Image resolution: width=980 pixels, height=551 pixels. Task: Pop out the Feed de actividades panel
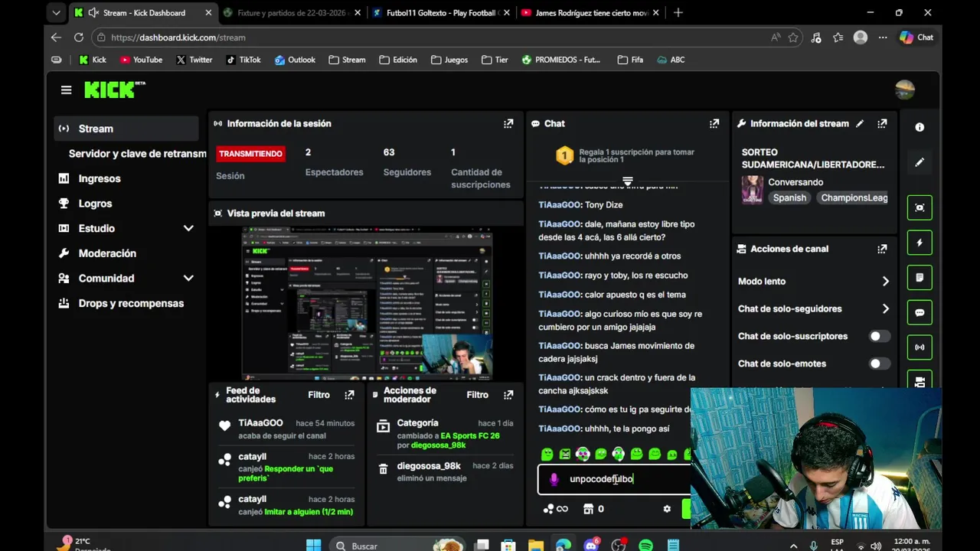[349, 395]
